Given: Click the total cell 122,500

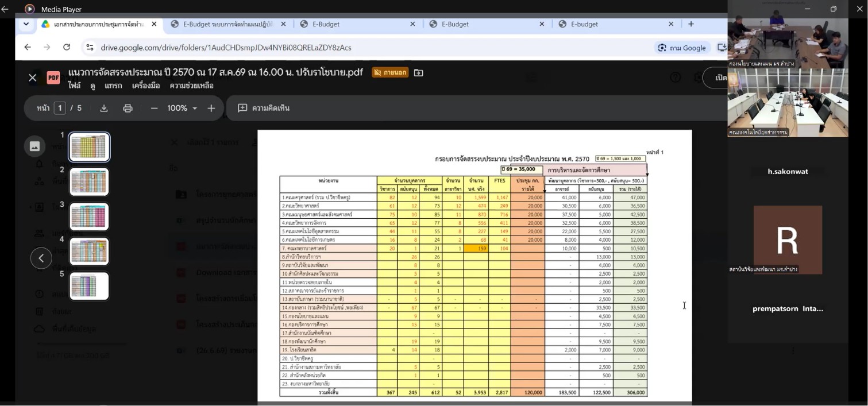Looking at the screenshot, I should pyautogui.click(x=596, y=393).
